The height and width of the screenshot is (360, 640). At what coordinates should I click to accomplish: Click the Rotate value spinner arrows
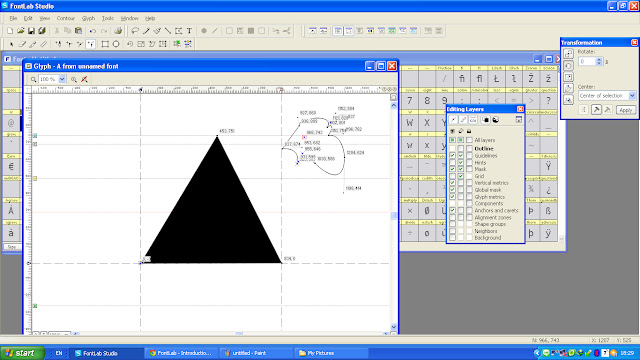(x=599, y=61)
